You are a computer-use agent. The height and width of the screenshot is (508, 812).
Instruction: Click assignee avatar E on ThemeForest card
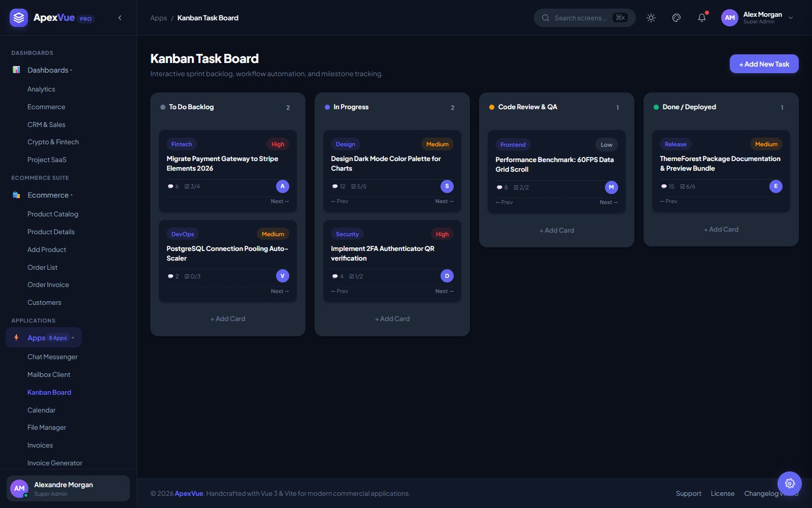(x=776, y=186)
